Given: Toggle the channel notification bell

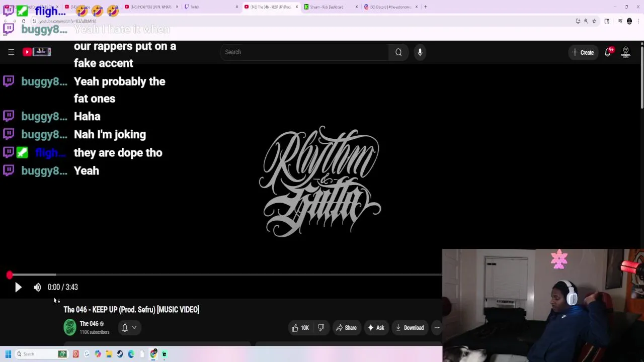Looking at the screenshot, I should click(x=125, y=327).
